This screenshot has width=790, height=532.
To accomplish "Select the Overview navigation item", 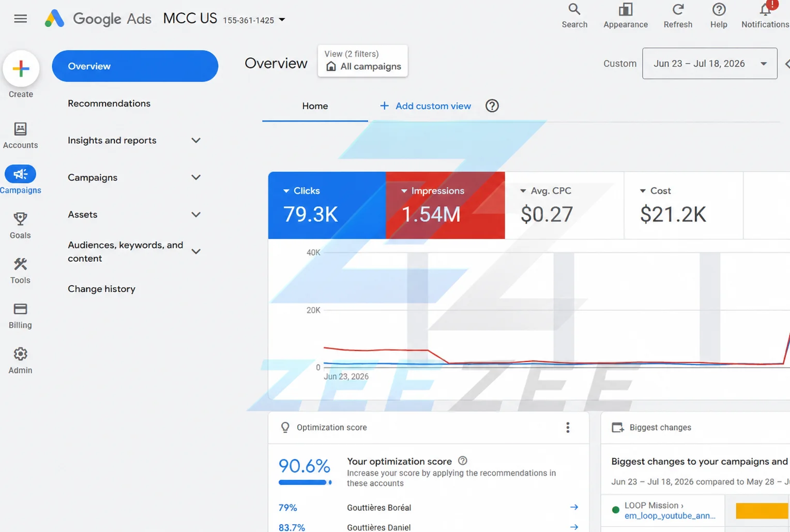I will 135,66.
